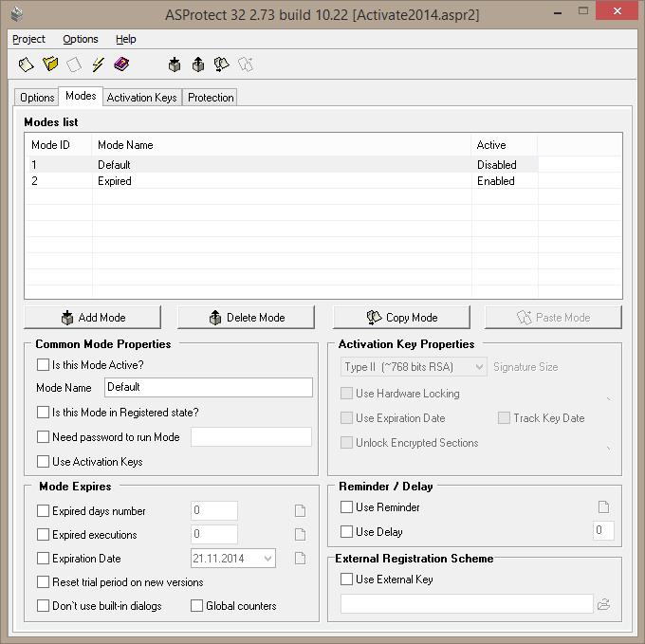The height and width of the screenshot is (644, 645).
Task: Select the Expired mode row
Action: click(282, 181)
